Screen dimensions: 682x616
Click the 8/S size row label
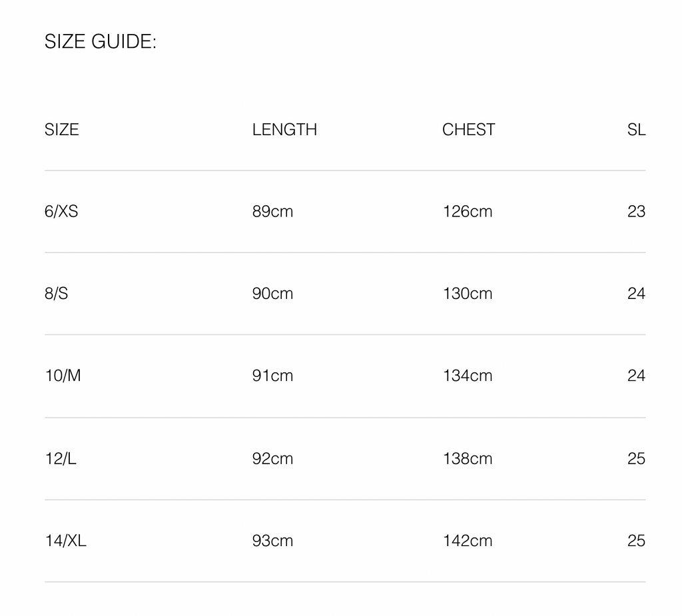(56, 294)
